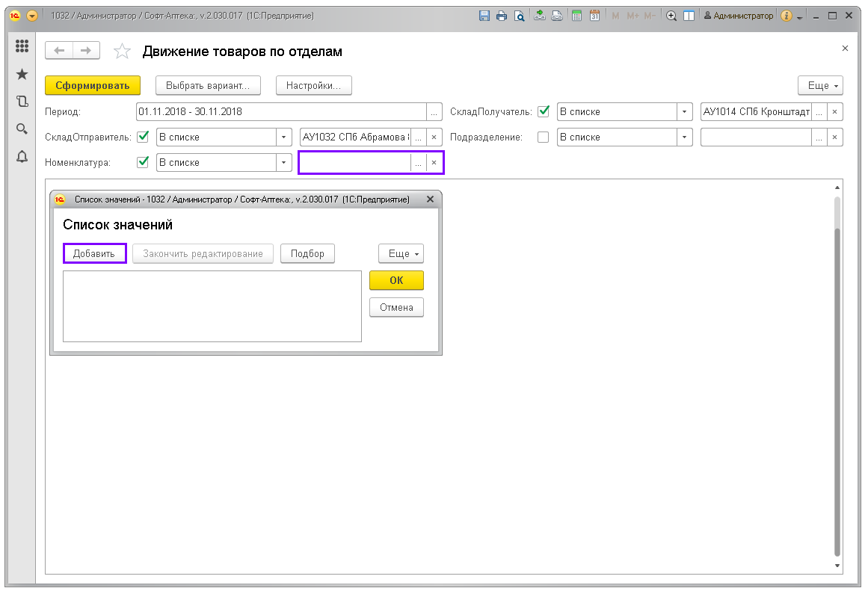Click the report area vertical scrollbar

(837, 374)
